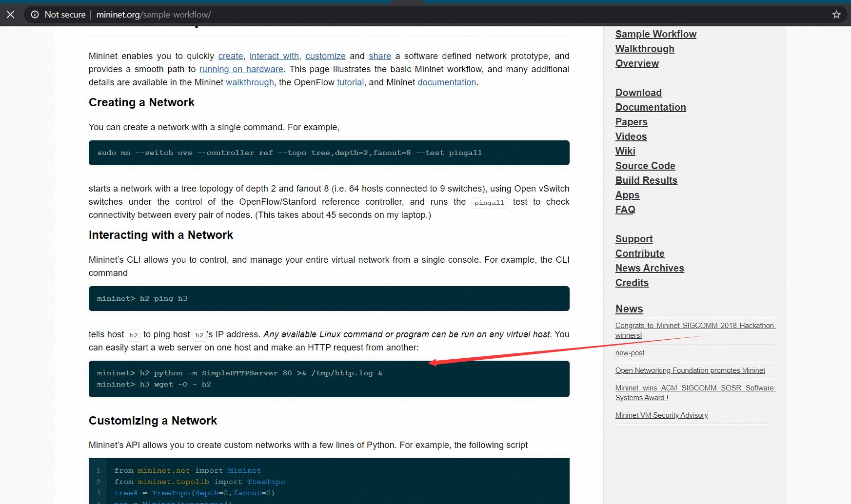The width and height of the screenshot is (851, 504).
Task: Open Overview in sidebar menu
Action: coord(637,63)
